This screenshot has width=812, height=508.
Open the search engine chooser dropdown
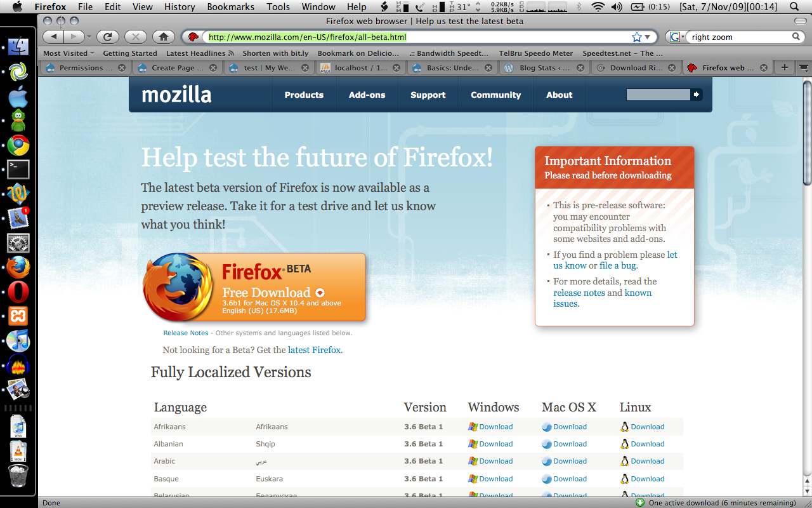[x=677, y=37]
